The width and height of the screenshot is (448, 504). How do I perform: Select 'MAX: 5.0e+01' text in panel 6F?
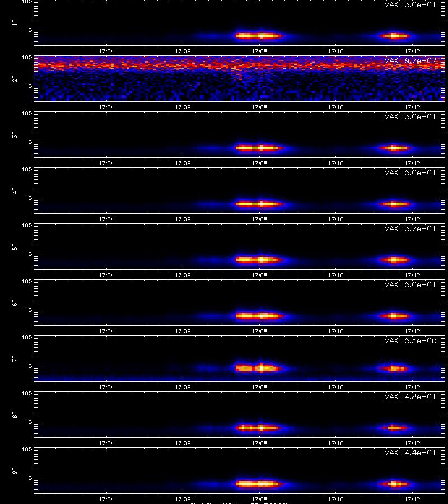coord(410,285)
